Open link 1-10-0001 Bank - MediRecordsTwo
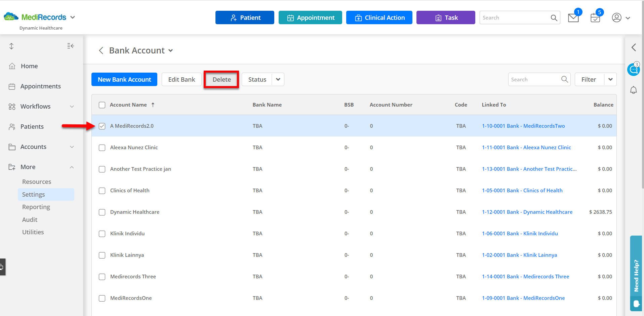644x316 pixels. (523, 126)
